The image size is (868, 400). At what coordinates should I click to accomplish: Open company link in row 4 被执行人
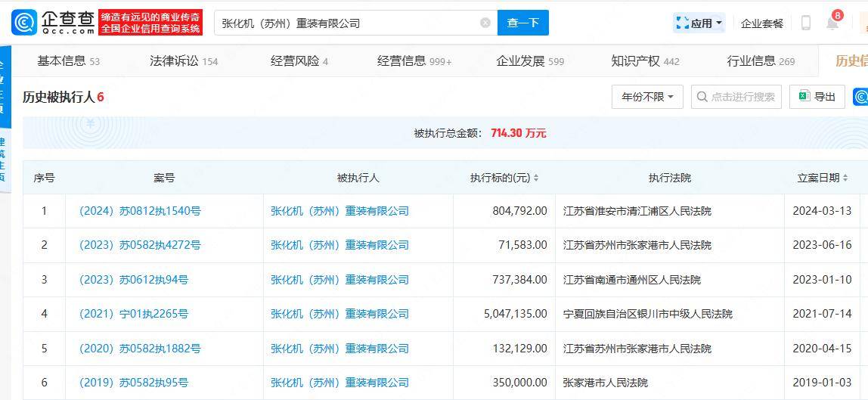pos(340,315)
